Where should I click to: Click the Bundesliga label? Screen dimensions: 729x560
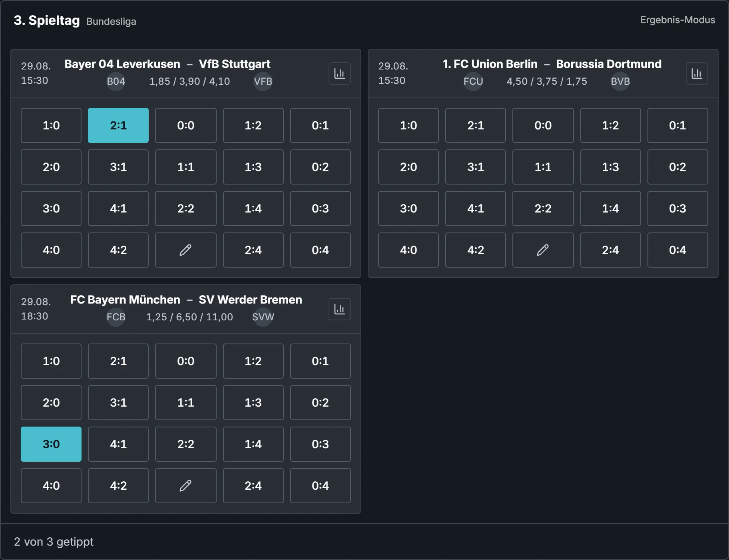tap(111, 22)
